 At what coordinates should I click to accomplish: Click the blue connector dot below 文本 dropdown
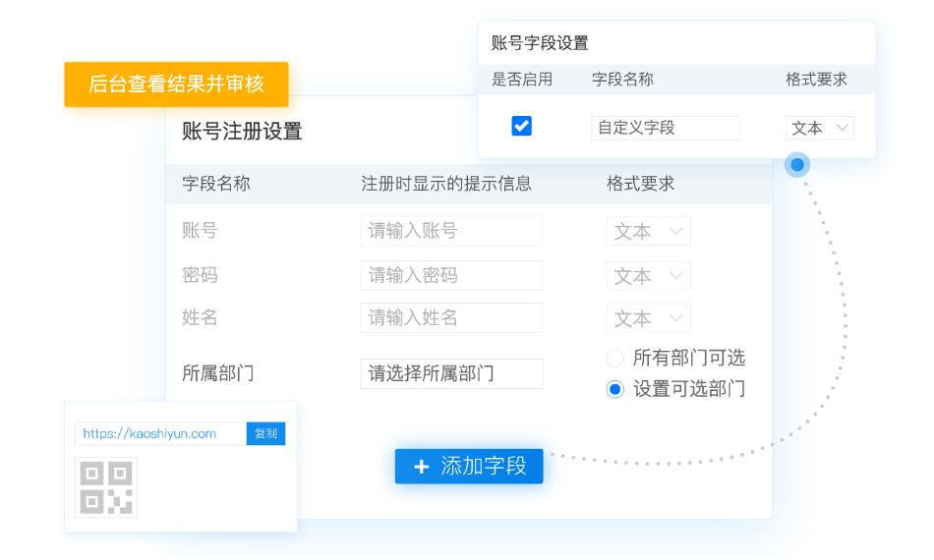797,165
